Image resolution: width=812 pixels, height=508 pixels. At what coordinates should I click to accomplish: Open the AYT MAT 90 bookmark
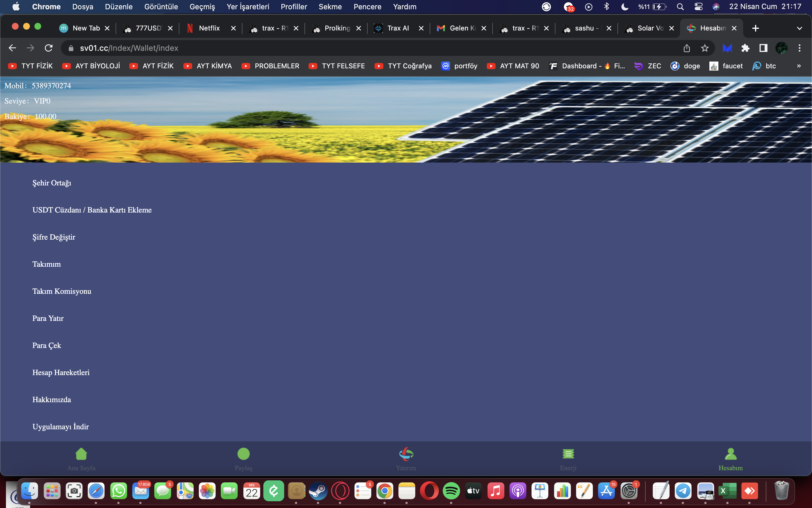pyautogui.click(x=513, y=66)
